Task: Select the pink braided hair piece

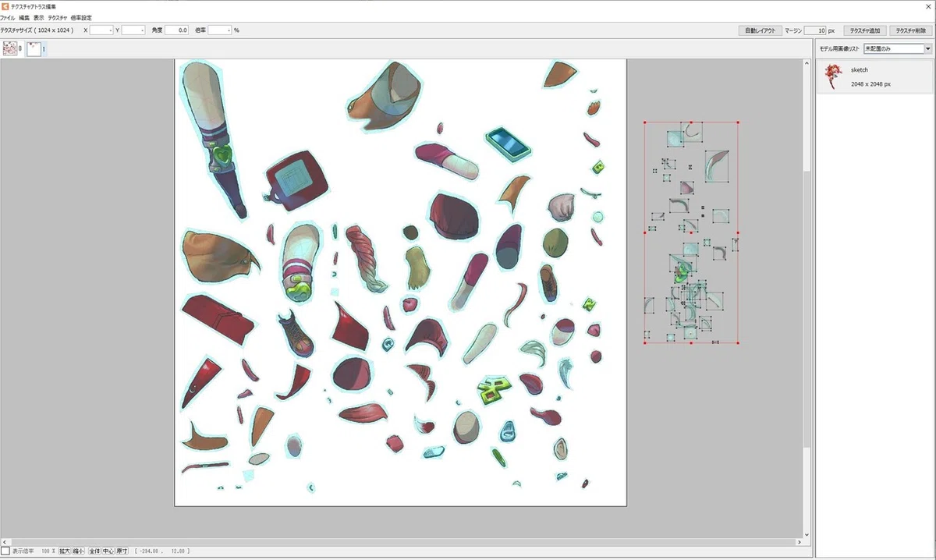Action: point(367,258)
